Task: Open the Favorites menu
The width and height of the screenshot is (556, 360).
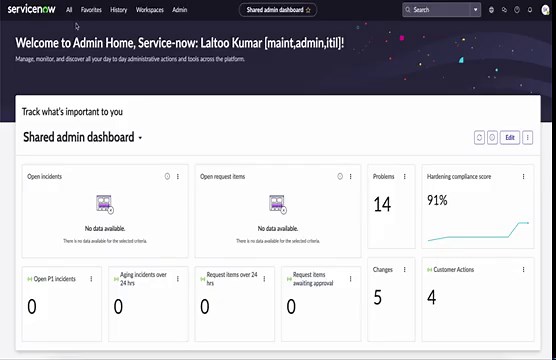Action: [x=91, y=10]
